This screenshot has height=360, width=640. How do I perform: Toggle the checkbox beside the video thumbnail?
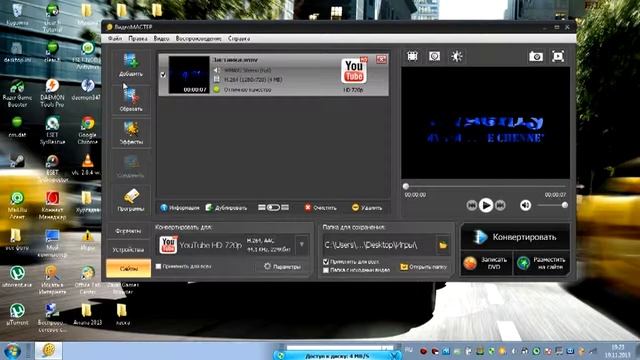[163, 75]
